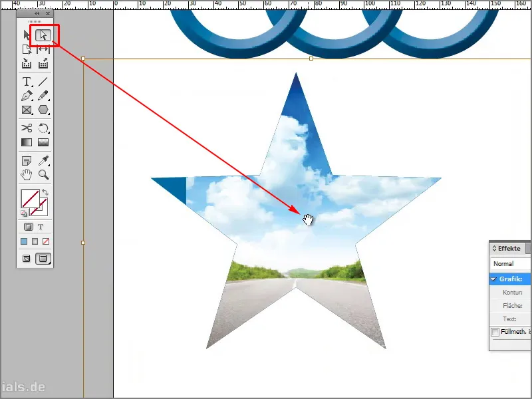The width and height of the screenshot is (532, 399).
Task: Select the Scissors tool
Action: [26, 127]
